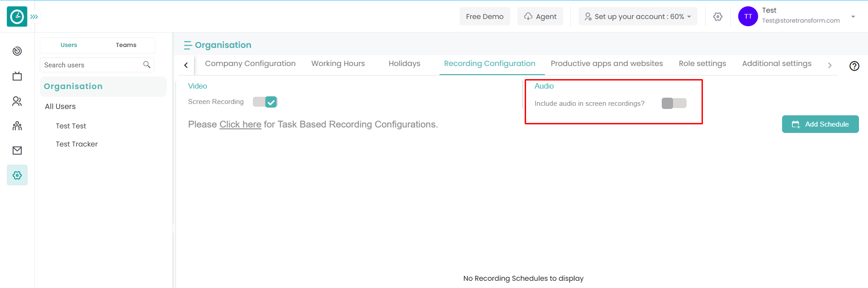The height and width of the screenshot is (288, 868).
Task: Open the help question mark icon
Action: 854,66
